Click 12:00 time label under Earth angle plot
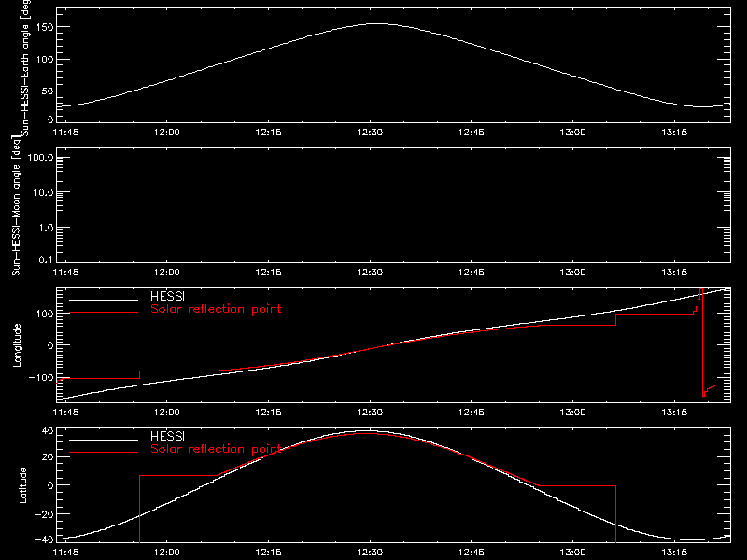Image resolution: width=747 pixels, height=560 pixels. 167,132
